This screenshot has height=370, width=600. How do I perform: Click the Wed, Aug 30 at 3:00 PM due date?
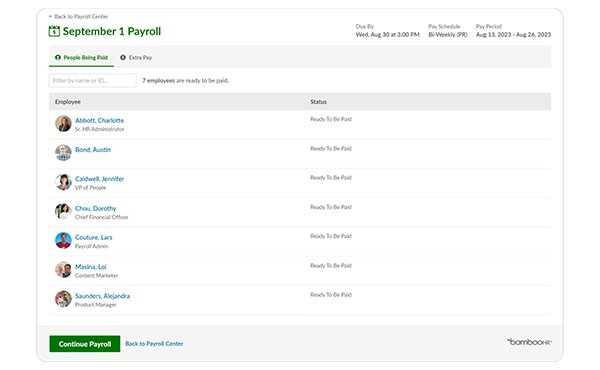(388, 34)
